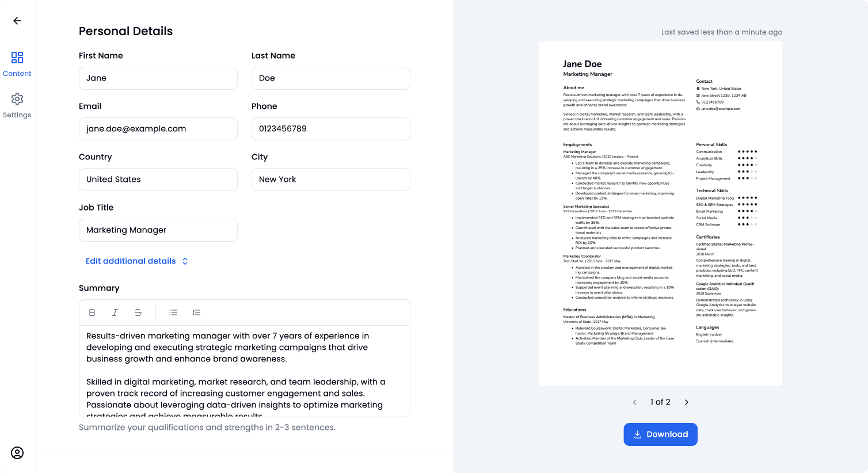The width and height of the screenshot is (868, 473).
Task: Click the back arrow icon
Action: [17, 21]
